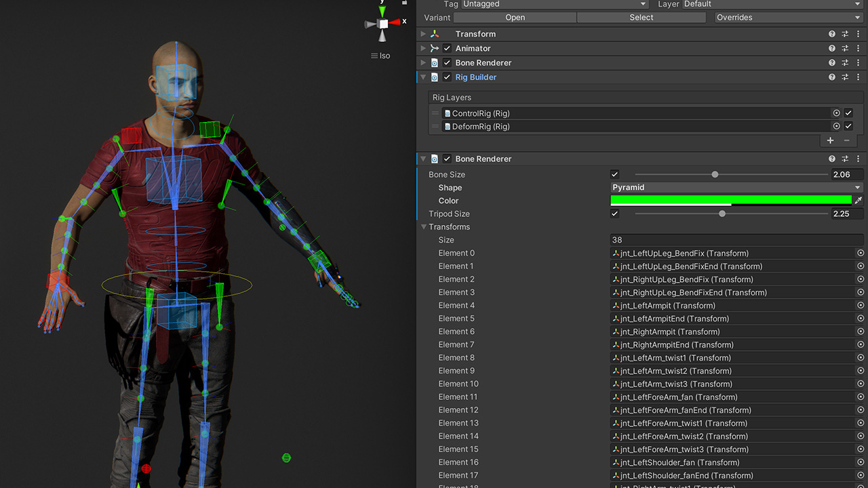Expand the Transform component

point(424,34)
